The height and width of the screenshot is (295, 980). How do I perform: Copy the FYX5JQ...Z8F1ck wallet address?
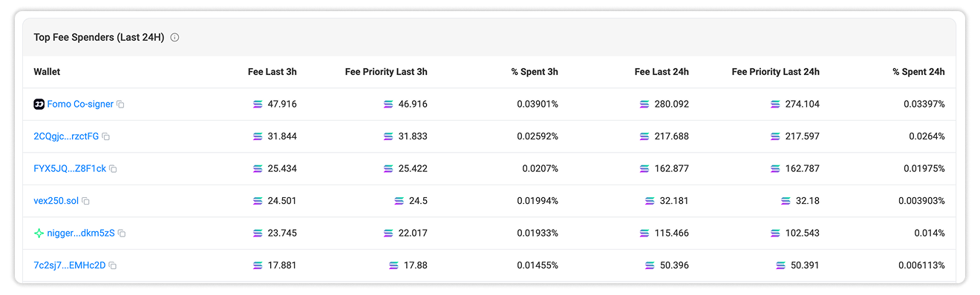113,169
